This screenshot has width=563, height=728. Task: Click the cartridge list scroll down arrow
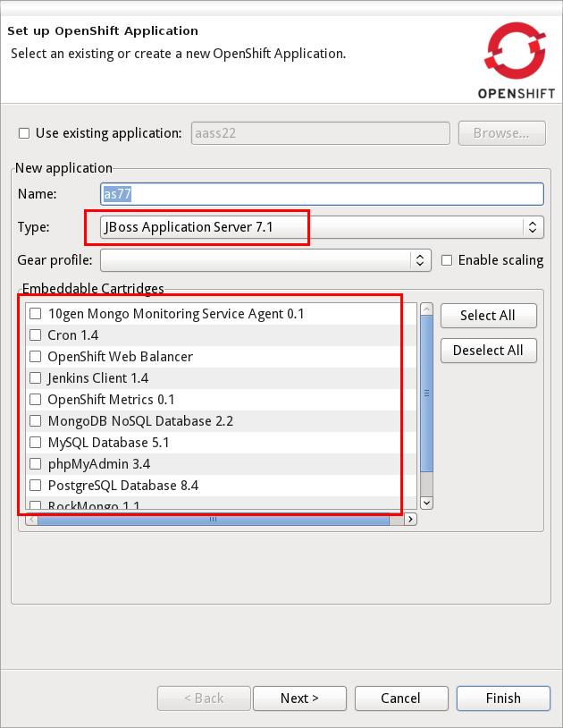click(426, 503)
